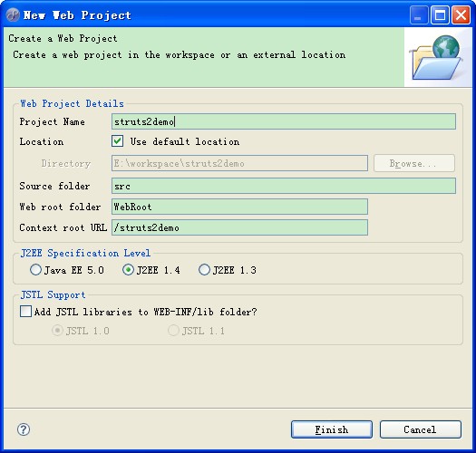Select Java EE 5.0 specification
476x453 pixels.
36,269
